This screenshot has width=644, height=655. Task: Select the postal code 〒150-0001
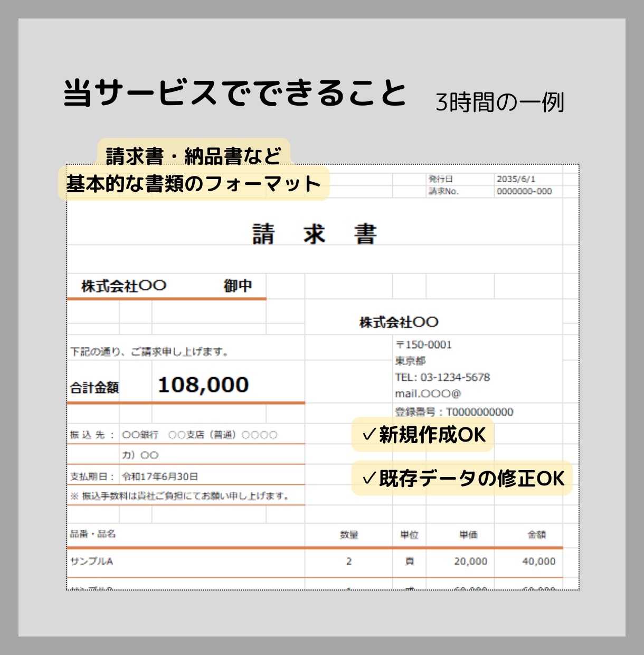(423, 345)
